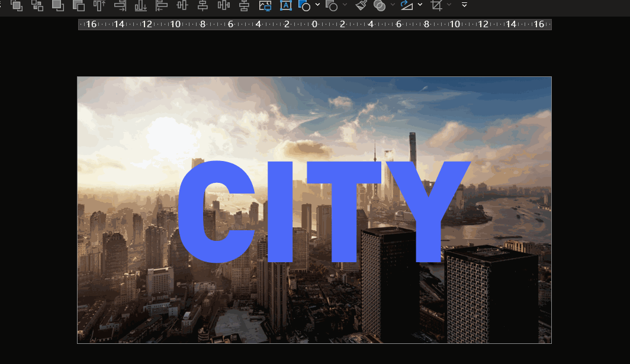This screenshot has height=364, width=630.
Task: Click the Rotate objects icon
Action: tap(407, 5)
